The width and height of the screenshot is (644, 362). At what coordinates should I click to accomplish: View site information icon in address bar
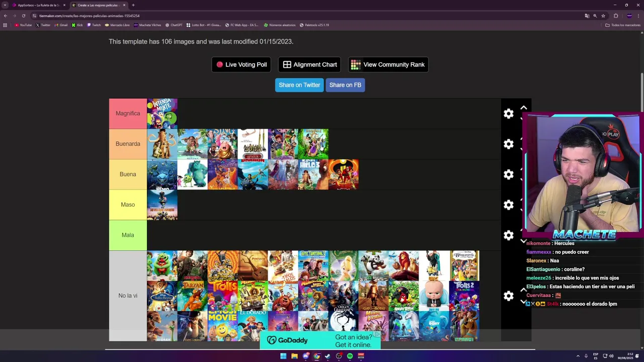click(34, 16)
